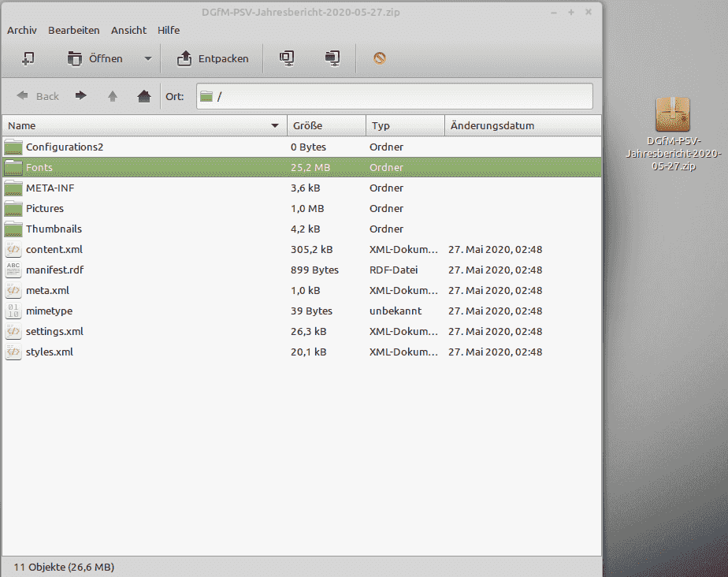Open the Bearbeiten menu
Viewport: 728px width, 577px height.
point(74,30)
